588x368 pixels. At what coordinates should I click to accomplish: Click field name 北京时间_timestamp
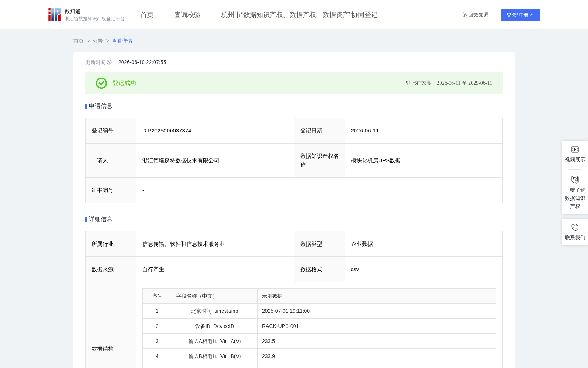point(215,311)
